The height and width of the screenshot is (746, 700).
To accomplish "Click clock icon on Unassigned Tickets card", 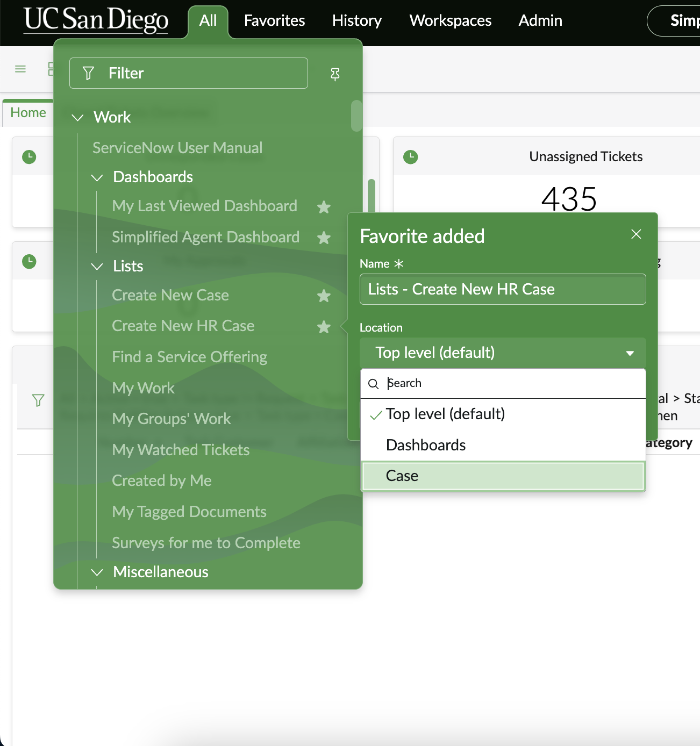I will 411,157.
